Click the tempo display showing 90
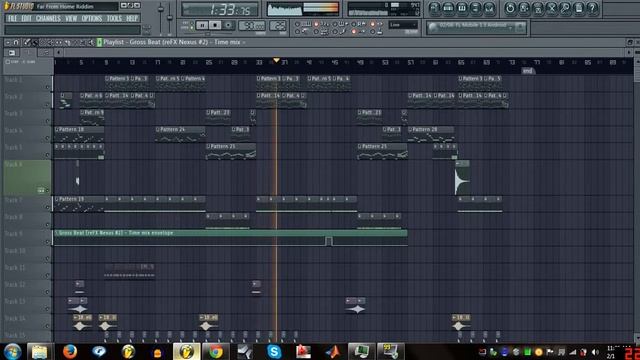 click(x=251, y=25)
